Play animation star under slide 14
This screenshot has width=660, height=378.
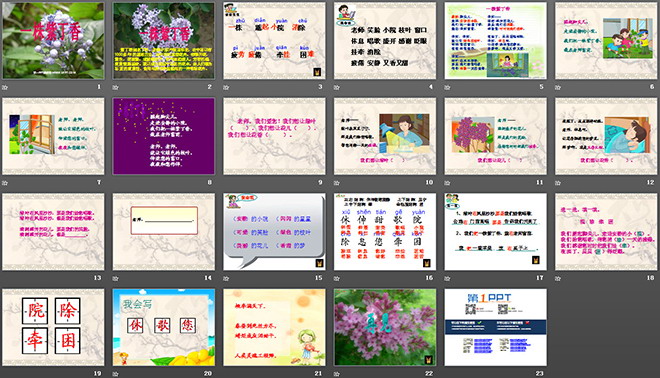pos(116,279)
